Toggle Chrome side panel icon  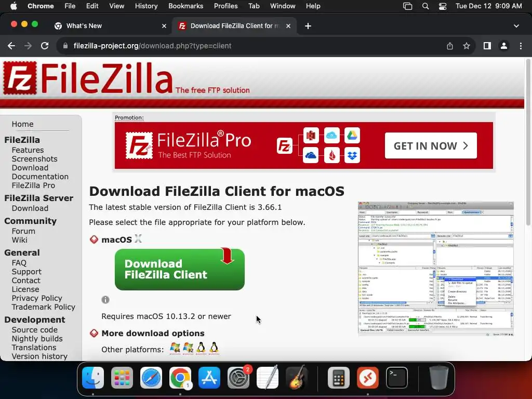pyautogui.click(x=487, y=46)
